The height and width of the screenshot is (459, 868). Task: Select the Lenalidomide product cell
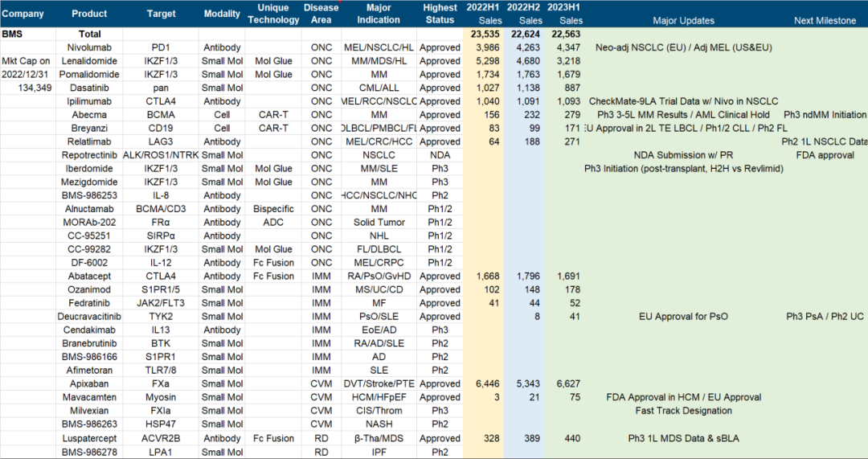click(89, 61)
